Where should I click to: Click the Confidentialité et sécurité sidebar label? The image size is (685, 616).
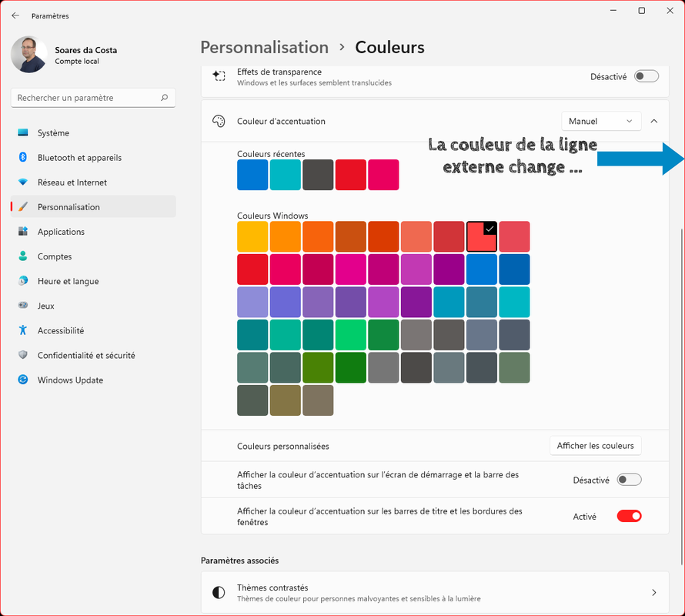[86, 355]
